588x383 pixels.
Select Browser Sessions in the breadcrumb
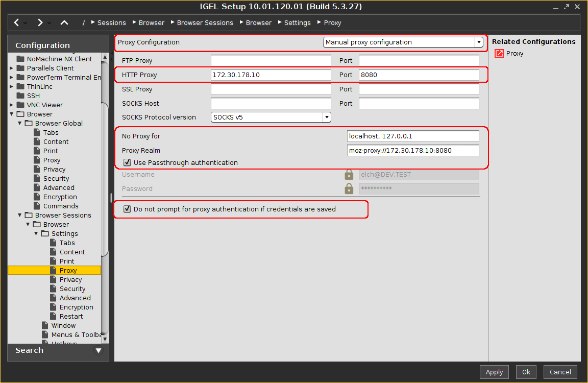[x=205, y=23]
